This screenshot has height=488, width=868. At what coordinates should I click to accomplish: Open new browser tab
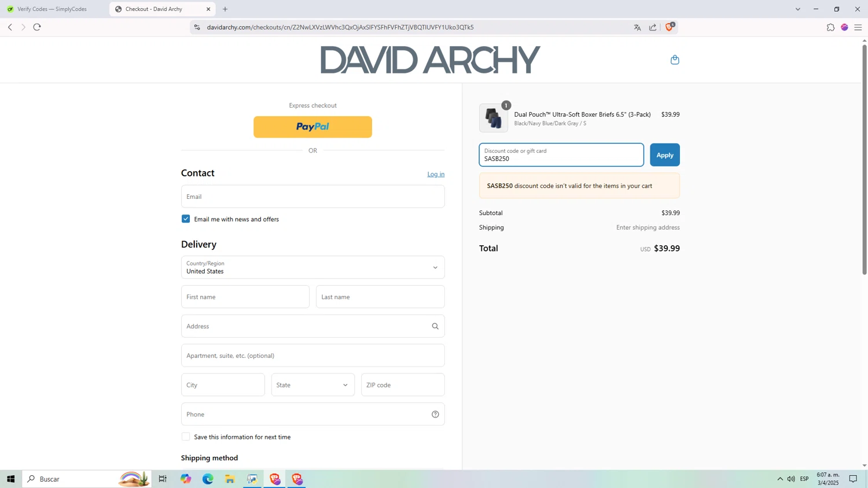coord(225,9)
